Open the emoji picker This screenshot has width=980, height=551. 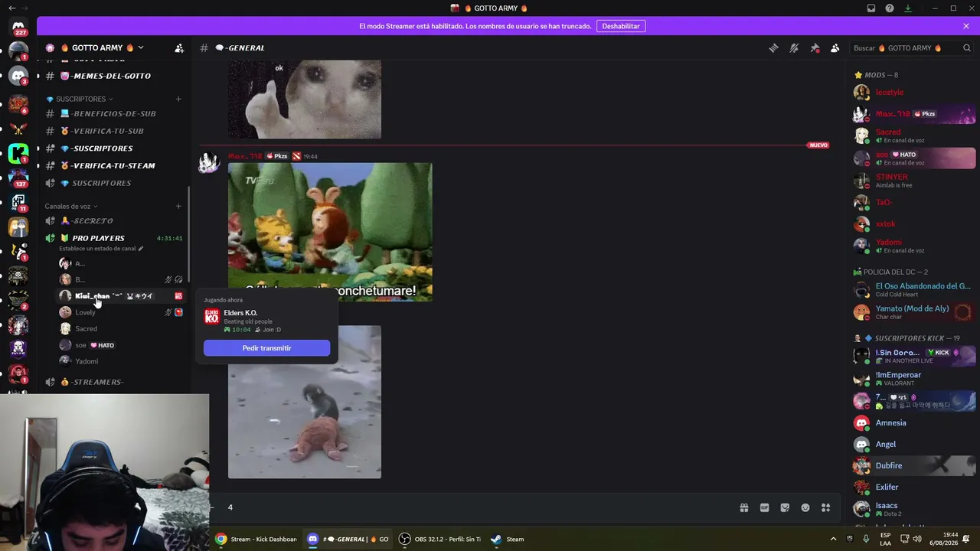click(x=805, y=507)
